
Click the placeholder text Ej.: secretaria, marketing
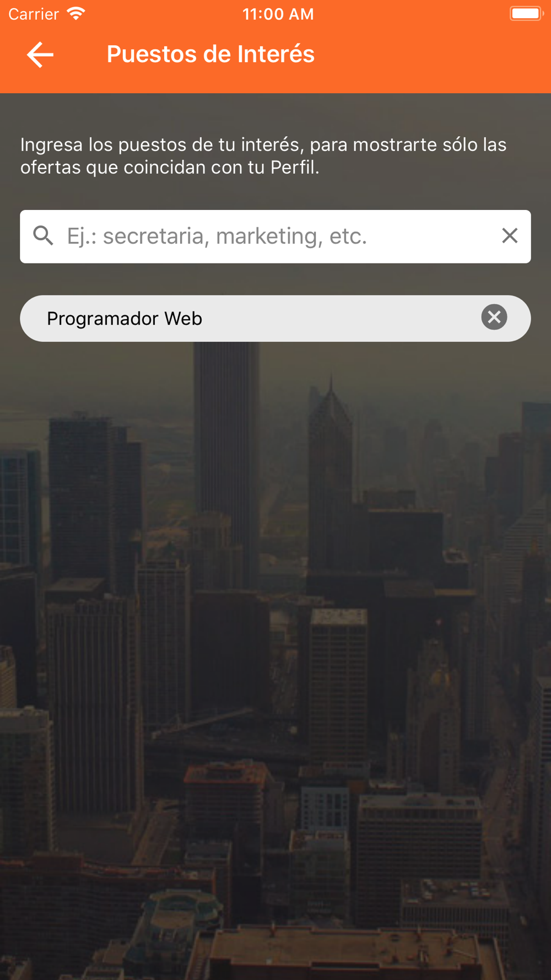(x=217, y=236)
